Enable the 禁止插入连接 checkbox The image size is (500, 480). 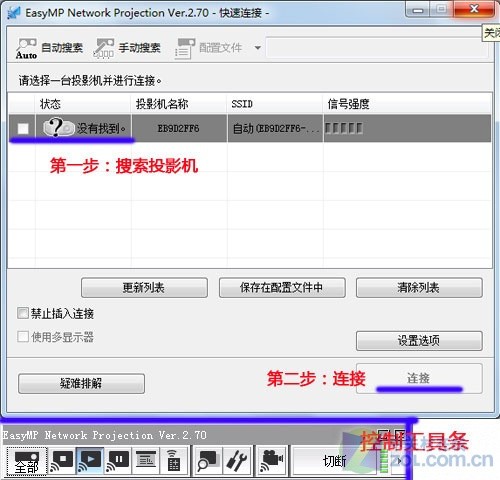[23, 313]
